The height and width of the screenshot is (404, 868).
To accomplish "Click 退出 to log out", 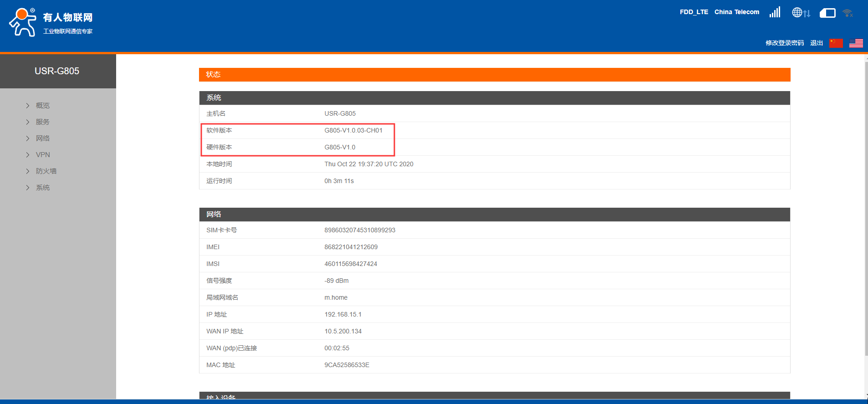I will point(816,43).
